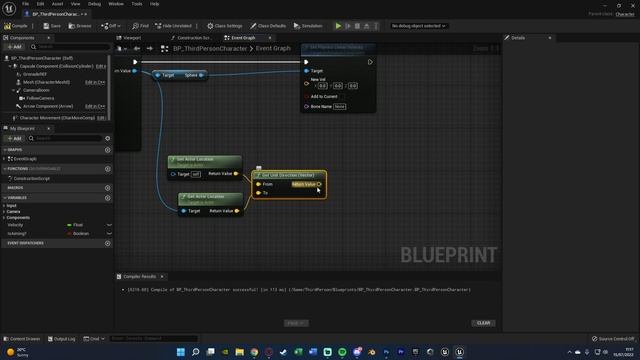The height and width of the screenshot is (360, 640).
Task: Navigate forward in graph history
Action: [x=150, y=49]
